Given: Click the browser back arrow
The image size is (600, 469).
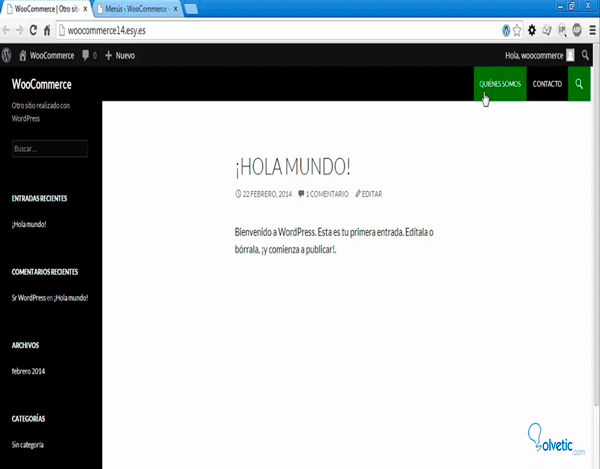Looking at the screenshot, I should pyautogui.click(x=6, y=30).
